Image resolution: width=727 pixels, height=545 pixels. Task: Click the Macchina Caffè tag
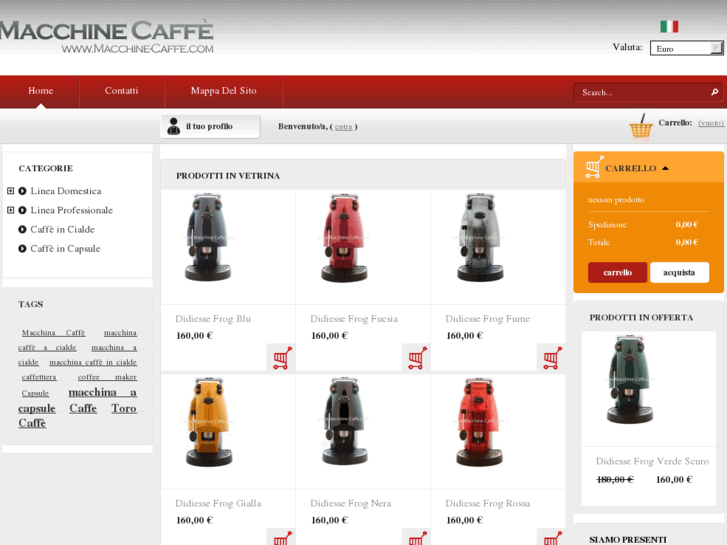tap(53, 333)
